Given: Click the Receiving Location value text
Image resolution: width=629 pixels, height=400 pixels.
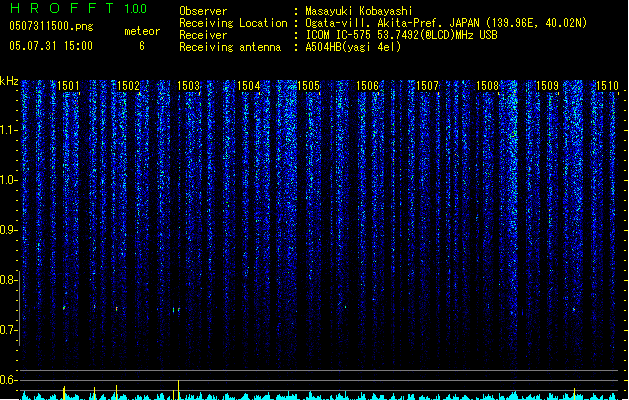Looking at the screenshot, I should click(446, 23).
